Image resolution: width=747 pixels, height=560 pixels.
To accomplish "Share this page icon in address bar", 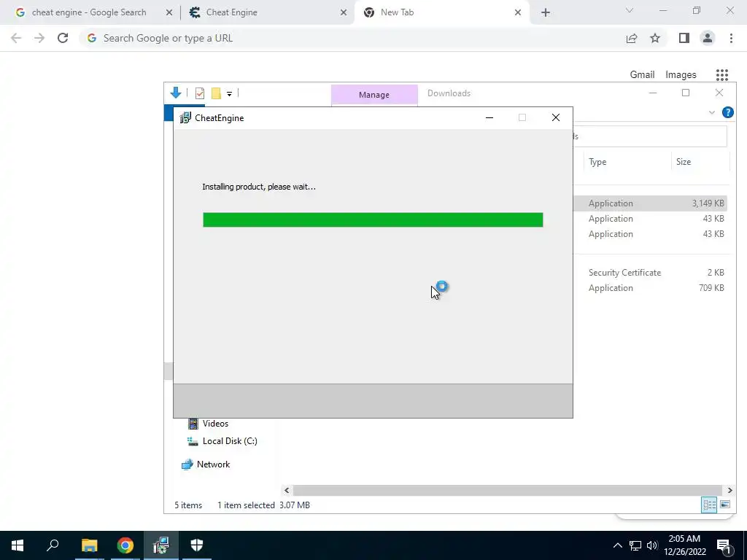I will click(632, 38).
